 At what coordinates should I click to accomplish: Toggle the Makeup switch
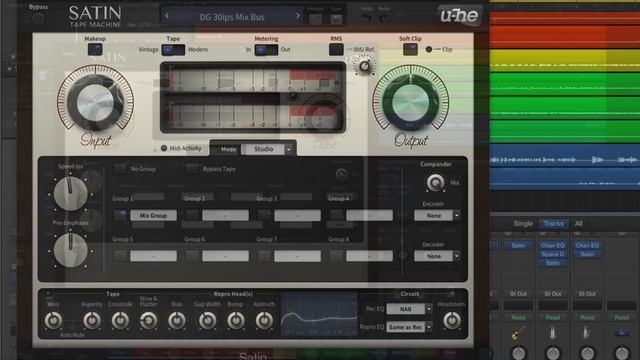[95, 49]
